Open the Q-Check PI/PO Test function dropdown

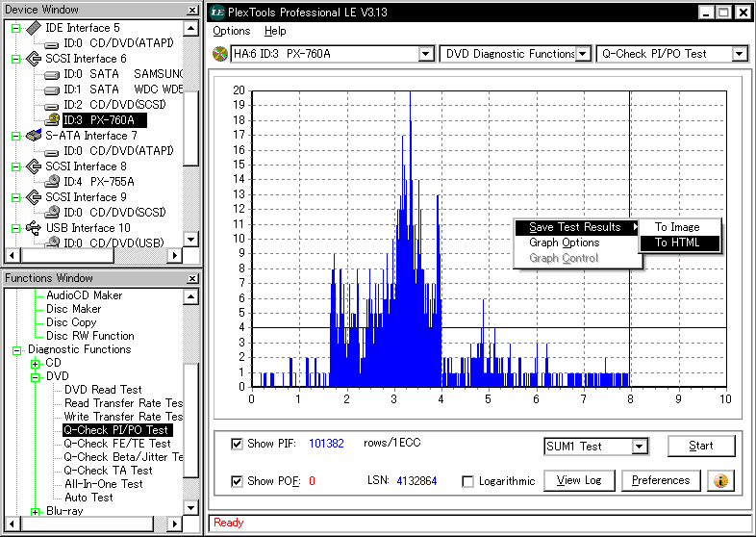click(x=739, y=54)
